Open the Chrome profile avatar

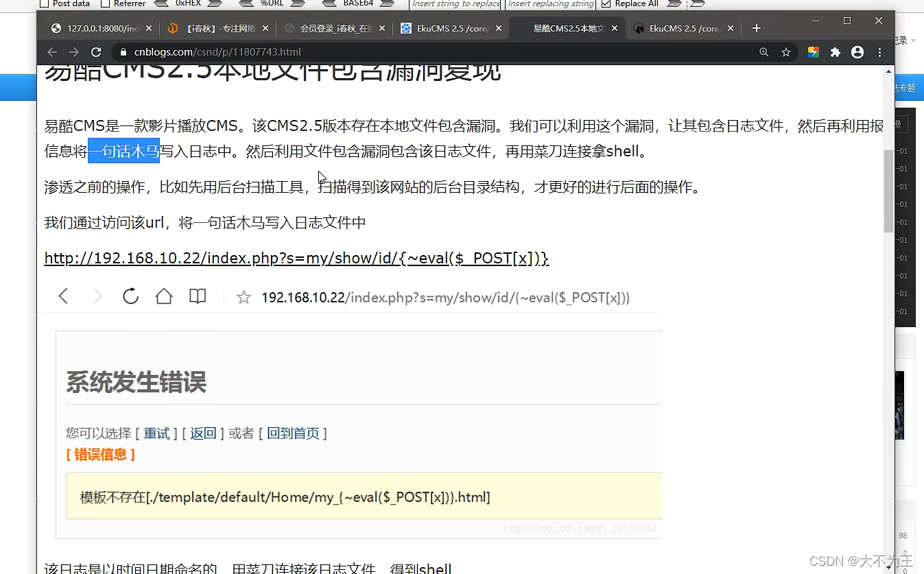[857, 52]
